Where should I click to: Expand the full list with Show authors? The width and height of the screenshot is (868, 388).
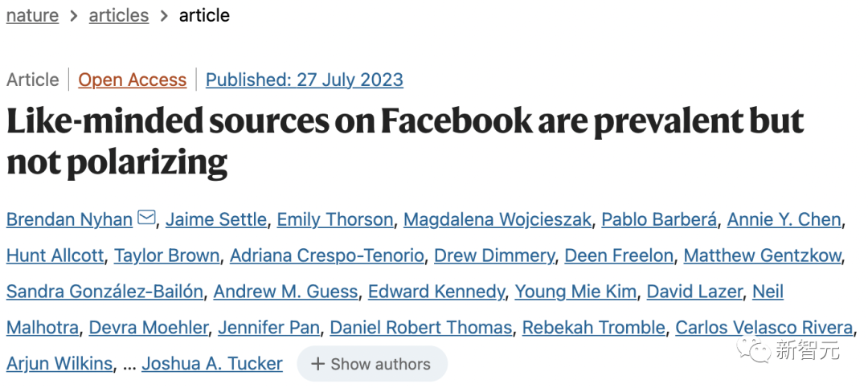click(372, 364)
